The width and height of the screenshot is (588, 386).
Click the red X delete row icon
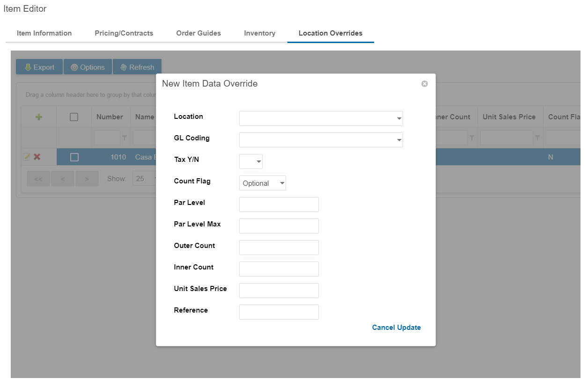click(x=37, y=157)
